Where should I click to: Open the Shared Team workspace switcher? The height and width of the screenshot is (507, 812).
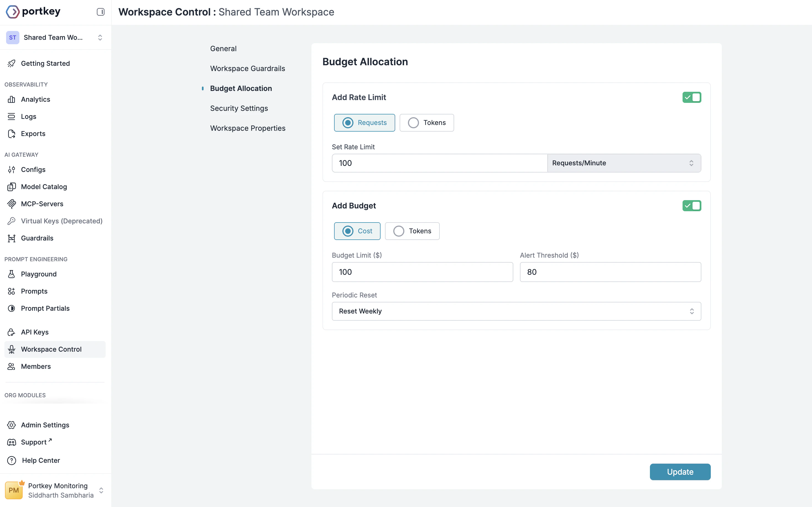coord(55,38)
